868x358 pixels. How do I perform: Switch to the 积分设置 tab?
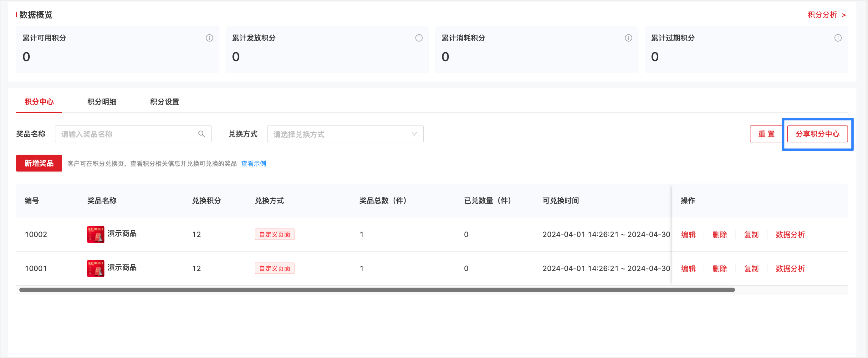pyautogui.click(x=165, y=101)
